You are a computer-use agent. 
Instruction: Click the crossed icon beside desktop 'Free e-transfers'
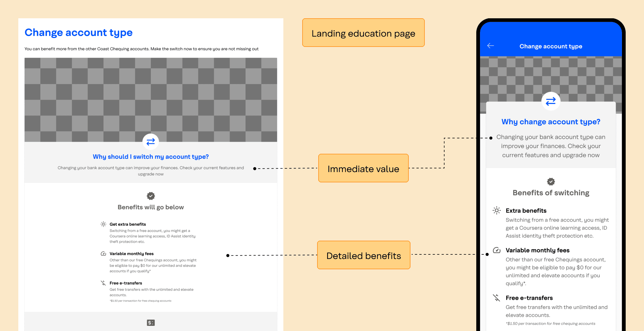point(103,283)
